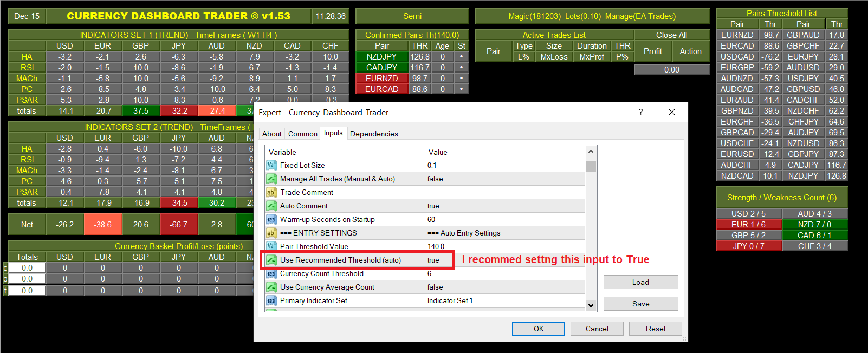868x353 pixels.
Task: Click GBPAUD in Pairs Threshold List
Action: pos(803,35)
